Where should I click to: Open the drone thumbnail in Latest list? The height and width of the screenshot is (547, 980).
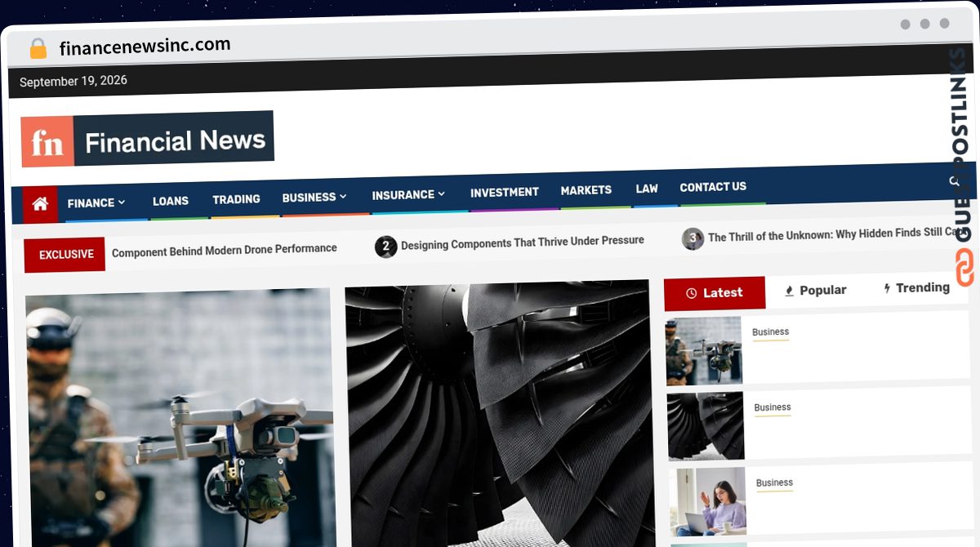704,351
